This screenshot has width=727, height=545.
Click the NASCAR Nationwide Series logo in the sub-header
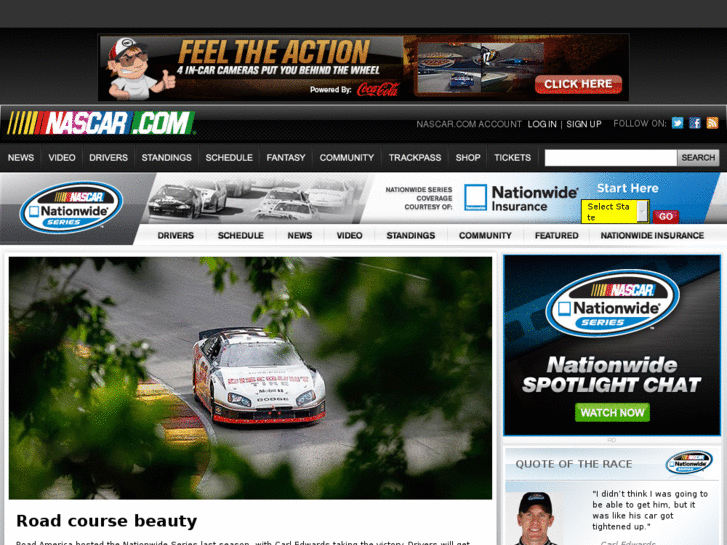click(71, 207)
